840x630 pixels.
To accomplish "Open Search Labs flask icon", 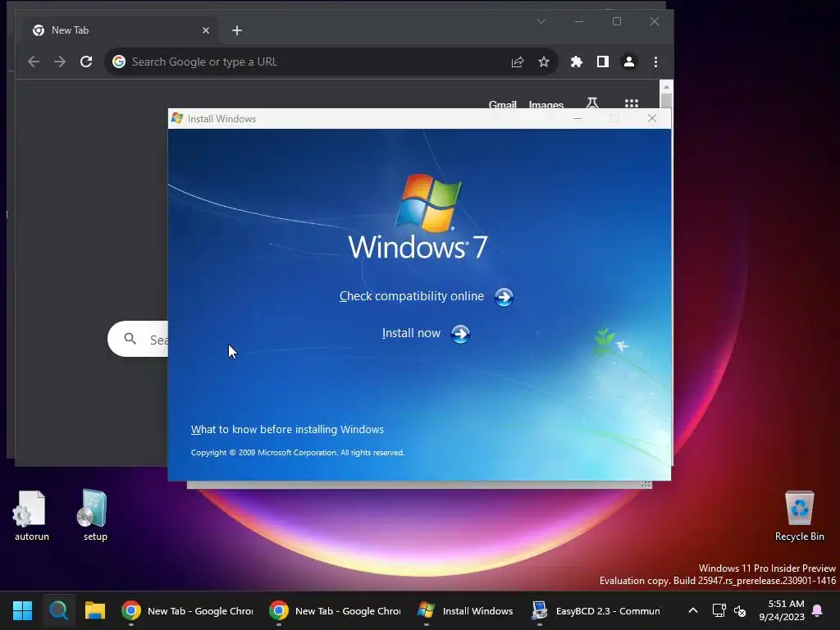I will [x=592, y=103].
